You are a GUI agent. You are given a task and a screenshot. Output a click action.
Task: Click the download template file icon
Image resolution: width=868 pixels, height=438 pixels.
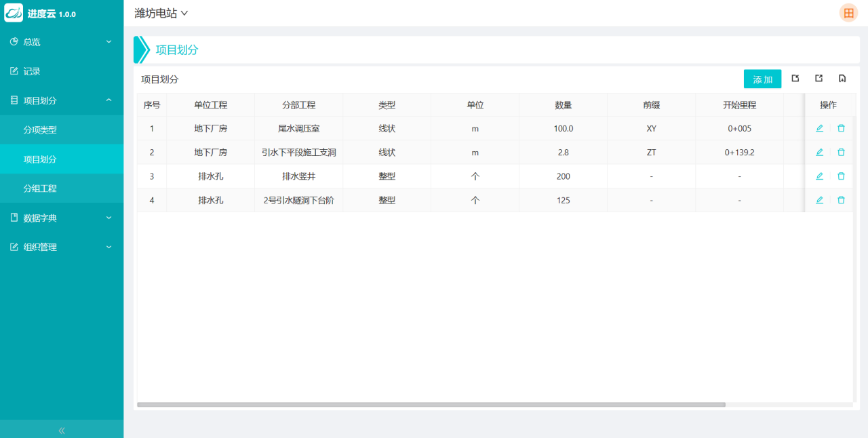(x=842, y=79)
